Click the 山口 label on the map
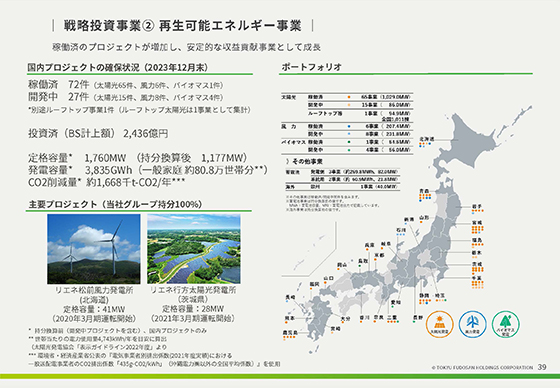The image size is (560, 388). click(329, 278)
